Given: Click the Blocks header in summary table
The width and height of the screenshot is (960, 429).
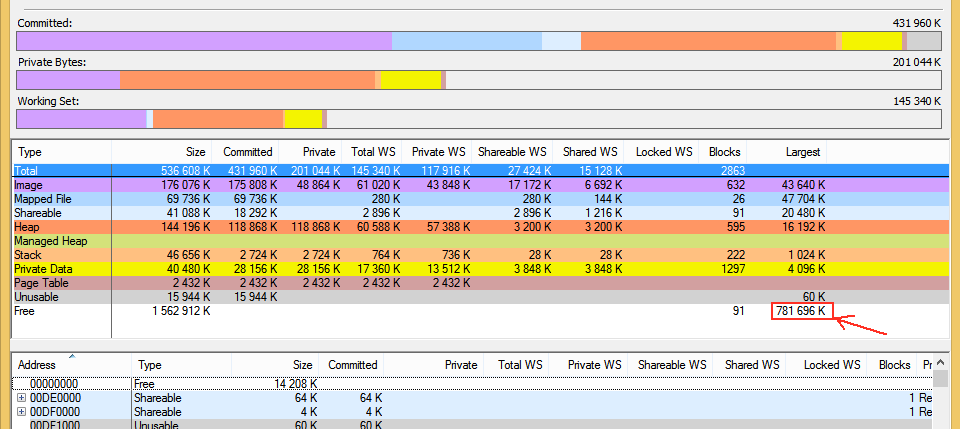Looking at the screenshot, I should [x=724, y=152].
